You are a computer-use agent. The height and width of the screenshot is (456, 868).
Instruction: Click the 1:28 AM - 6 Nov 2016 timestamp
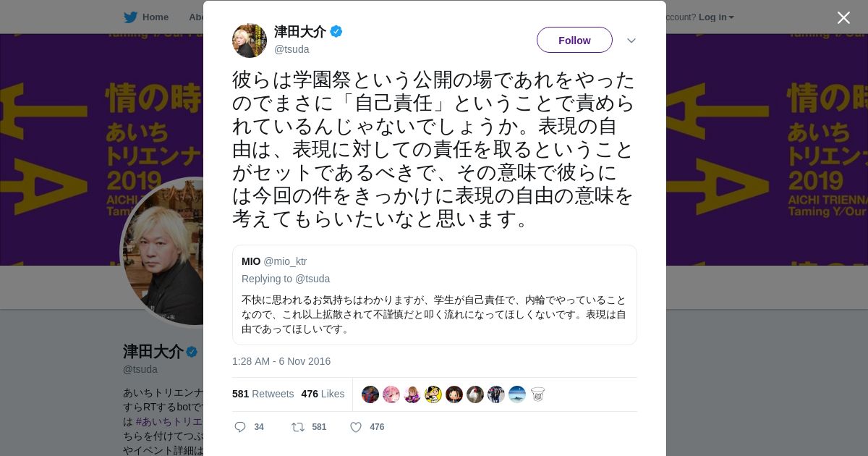[281, 361]
